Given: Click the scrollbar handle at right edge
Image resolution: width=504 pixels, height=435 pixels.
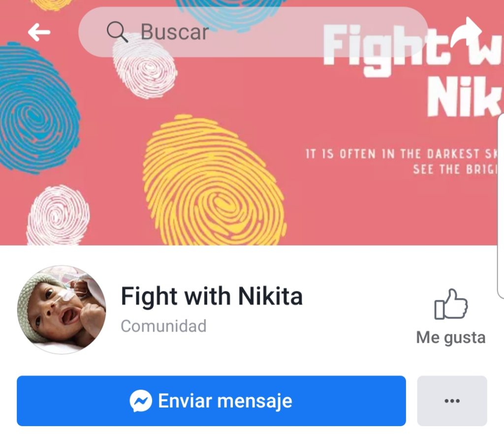Looking at the screenshot, I should point(501,206).
